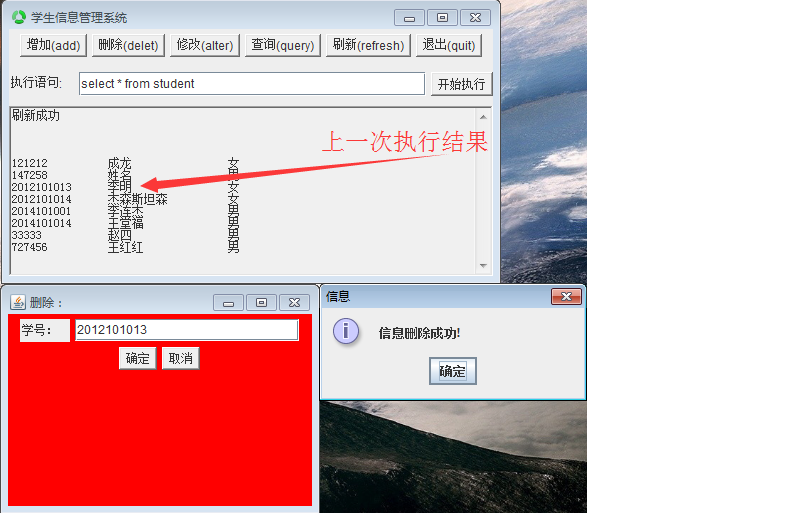Click the name 成龙 in the results
The image size is (786, 513).
click(119, 163)
